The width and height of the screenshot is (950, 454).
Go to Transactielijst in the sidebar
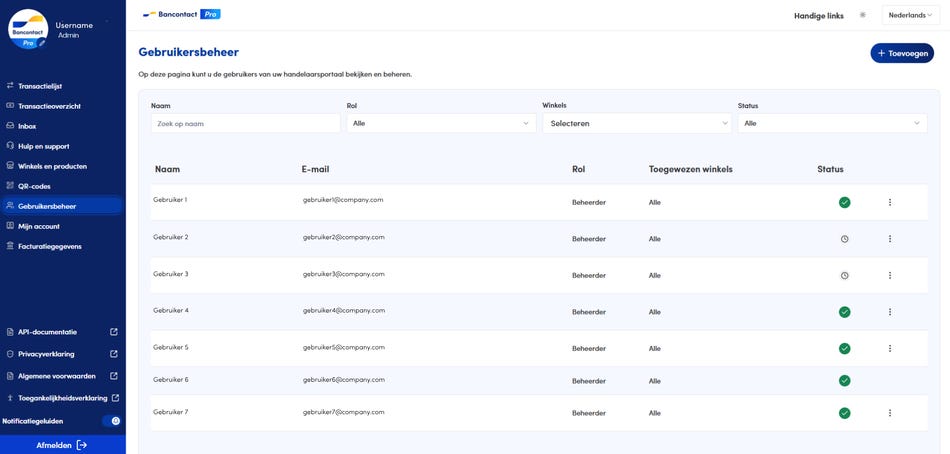pyautogui.click(x=40, y=86)
